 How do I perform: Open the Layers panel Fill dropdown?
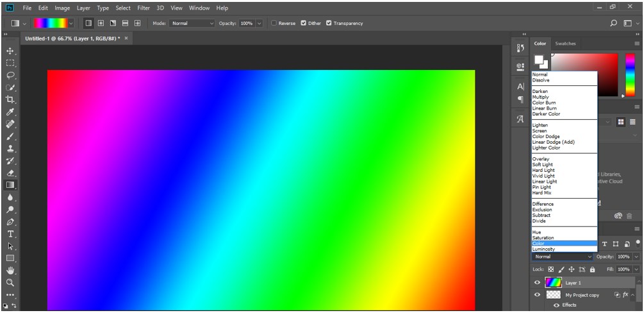pyautogui.click(x=636, y=269)
